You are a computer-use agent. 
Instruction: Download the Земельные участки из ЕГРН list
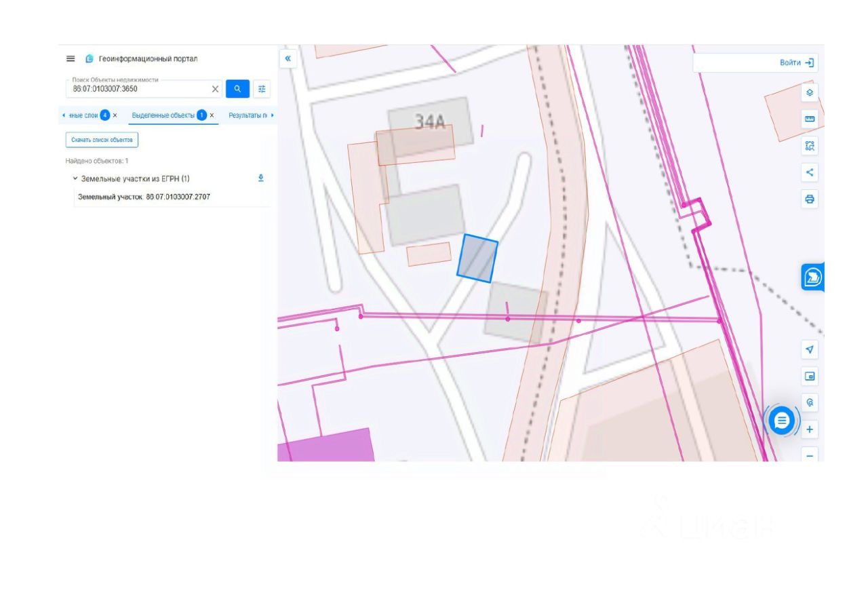pos(261,178)
